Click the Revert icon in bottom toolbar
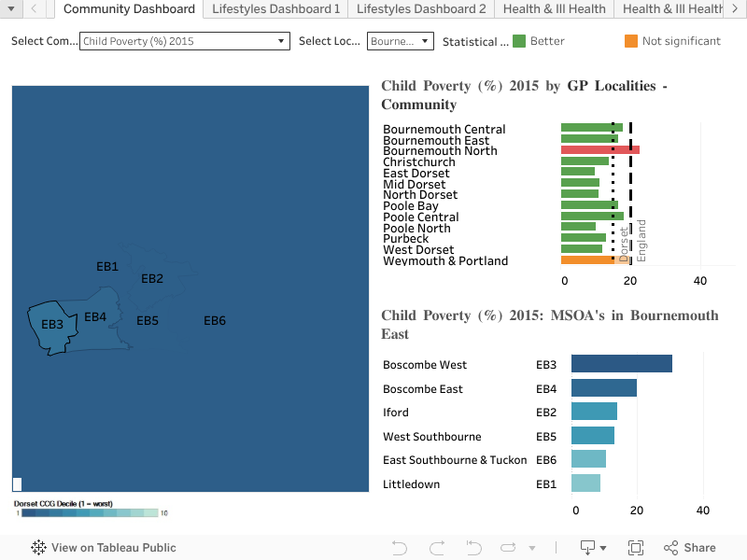Screen dimensions: 747x560 tap(473, 548)
